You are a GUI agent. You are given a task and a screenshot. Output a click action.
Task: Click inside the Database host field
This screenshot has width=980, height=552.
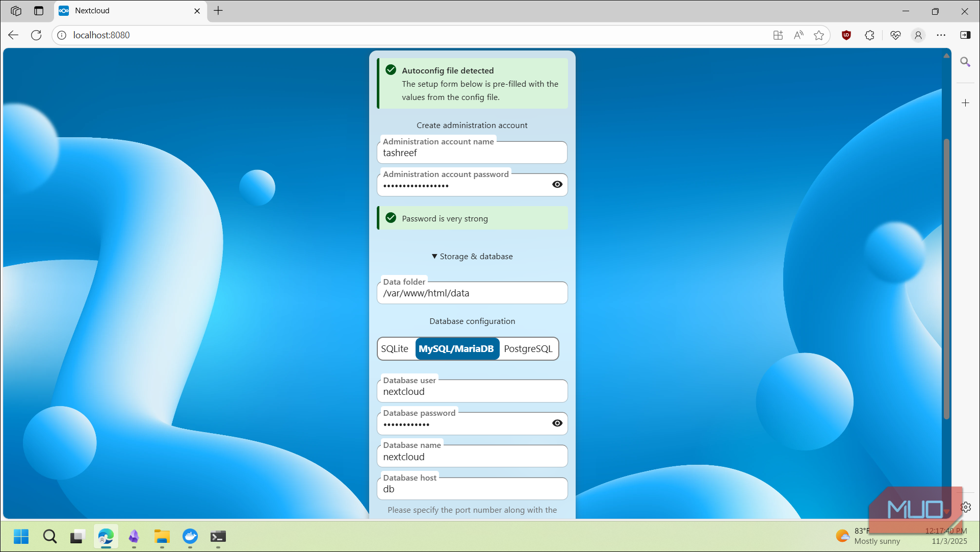472,489
